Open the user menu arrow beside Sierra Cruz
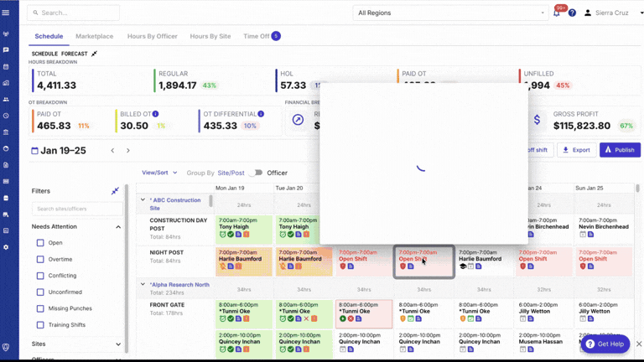The width and height of the screenshot is (644, 362). pyautogui.click(x=641, y=13)
